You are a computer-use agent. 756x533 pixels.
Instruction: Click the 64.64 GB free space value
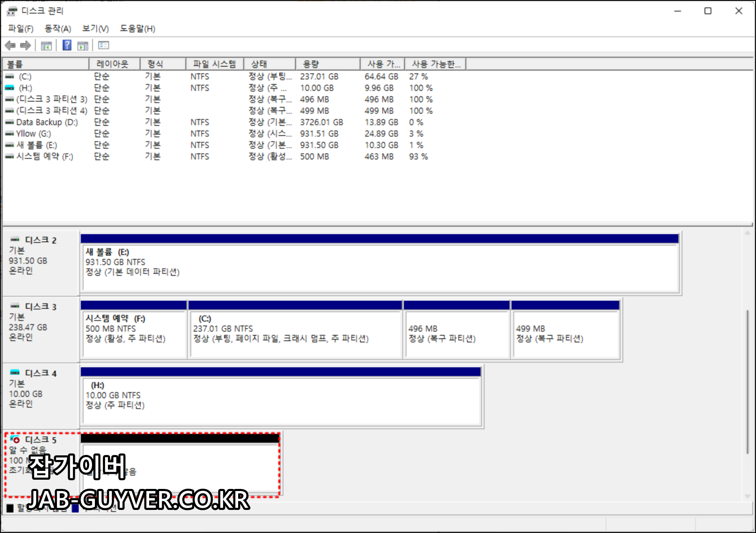[381, 77]
